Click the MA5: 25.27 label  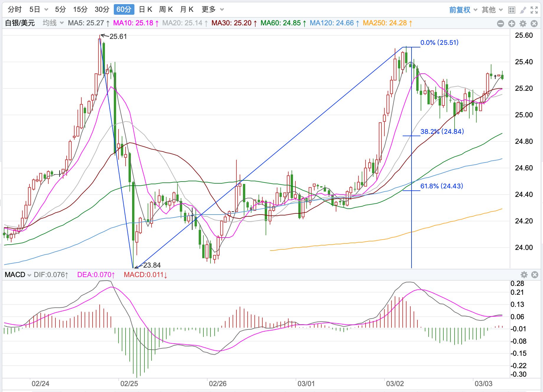(89, 23)
